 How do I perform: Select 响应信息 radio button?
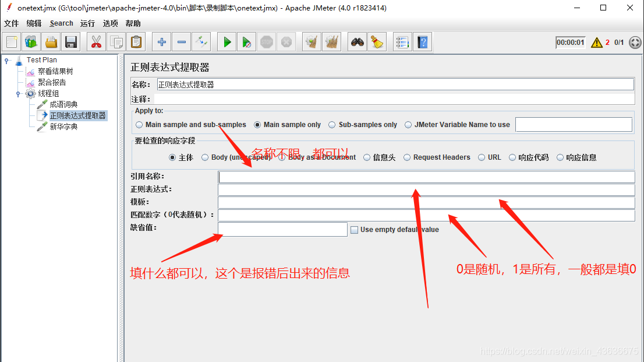tap(560, 157)
